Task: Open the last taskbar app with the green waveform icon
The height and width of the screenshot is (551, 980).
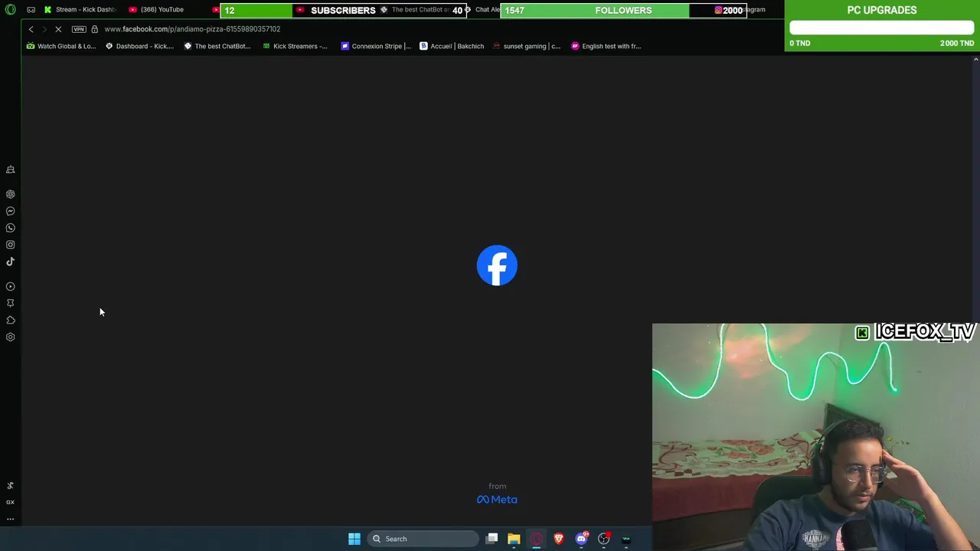Action: click(626, 539)
